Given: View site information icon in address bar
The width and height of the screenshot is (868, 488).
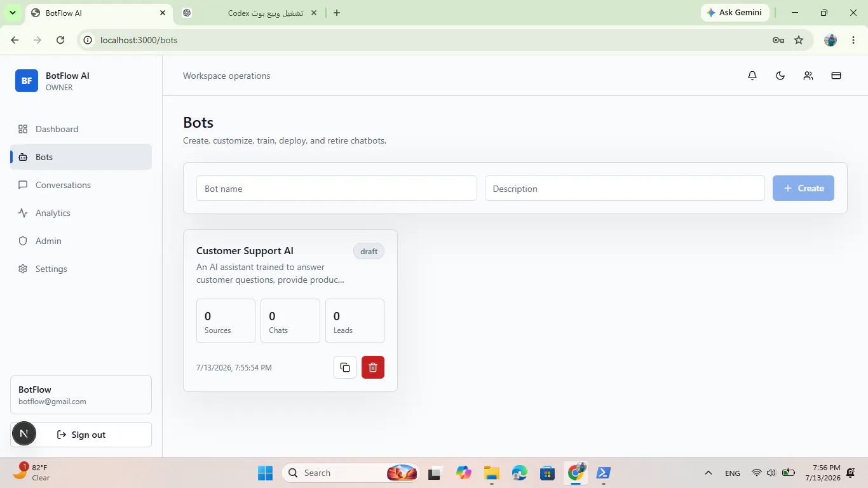Looking at the screenshot, I should pyautogui.click(x=88, y=40).
